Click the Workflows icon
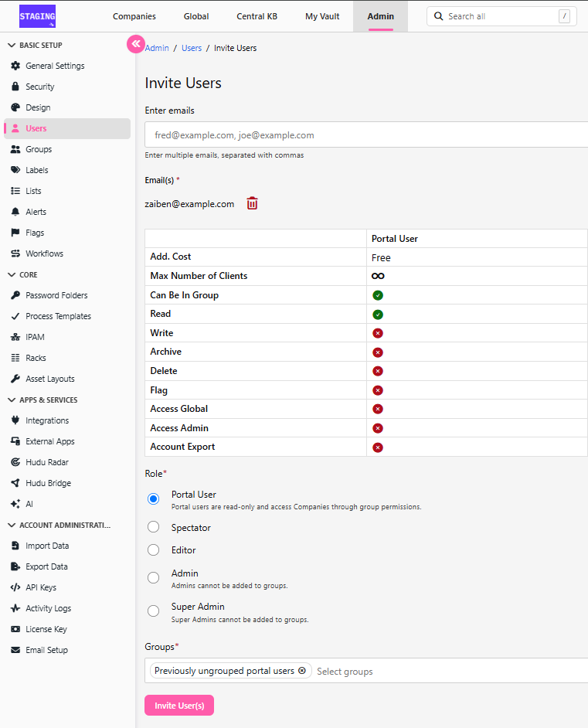The image size is (588, 728). pos(15,254)
